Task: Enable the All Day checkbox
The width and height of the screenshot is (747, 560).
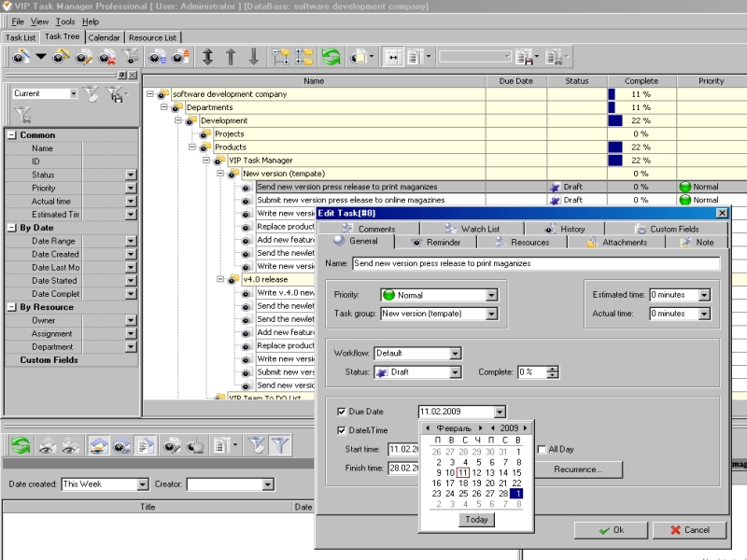Action: click(x=542, y=450)
